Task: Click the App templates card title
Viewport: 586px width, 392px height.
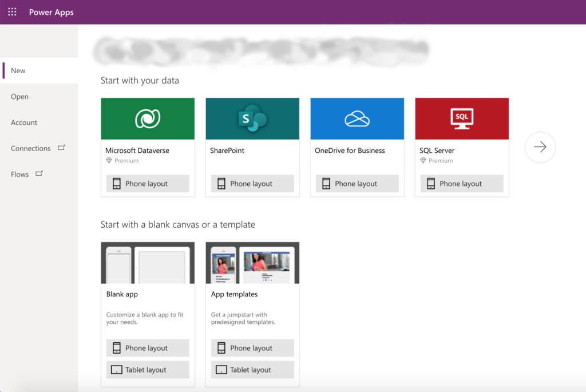Action: tap(234, 294)
